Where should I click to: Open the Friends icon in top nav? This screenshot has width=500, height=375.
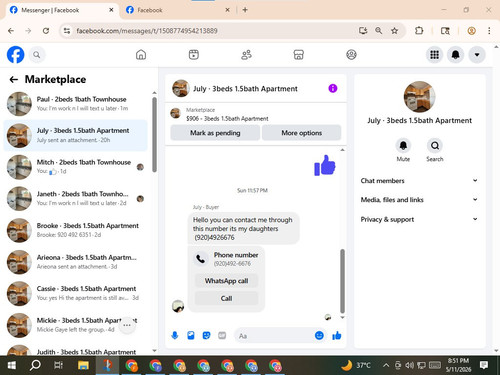pyautogui.click(x=246, y=55)
